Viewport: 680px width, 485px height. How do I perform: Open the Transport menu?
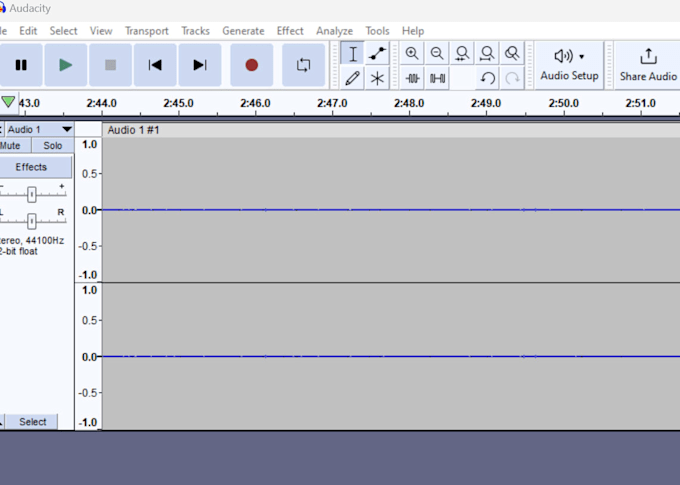(147, 31)
